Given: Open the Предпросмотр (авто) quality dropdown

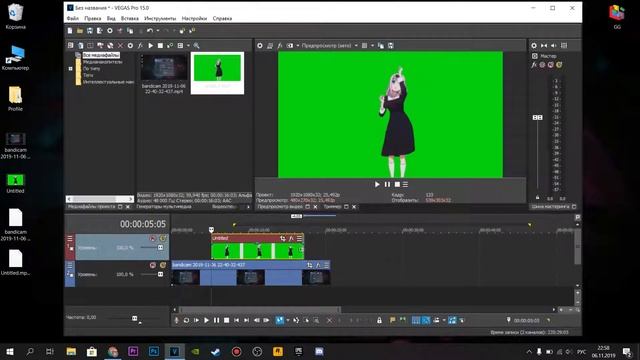Looking at the screenshot, I should (x=329, y=46).
